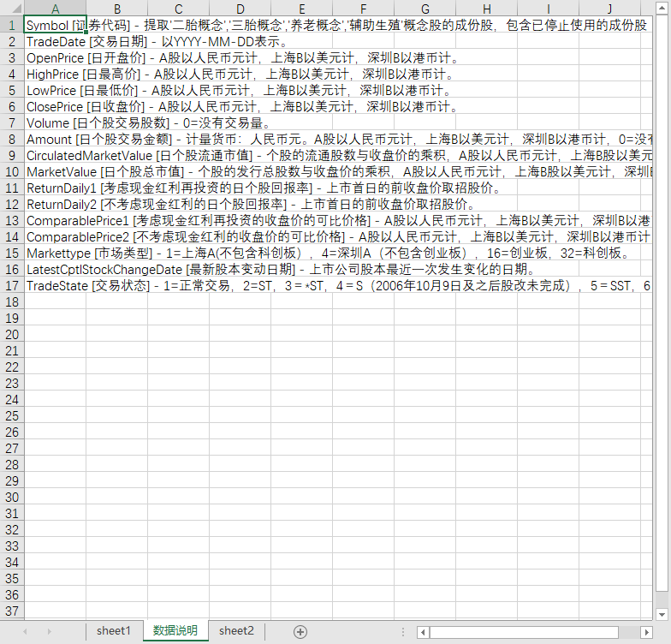The image size is (671, 644).
Task: Click the new sheet plus icon
Action: (300, 632)
